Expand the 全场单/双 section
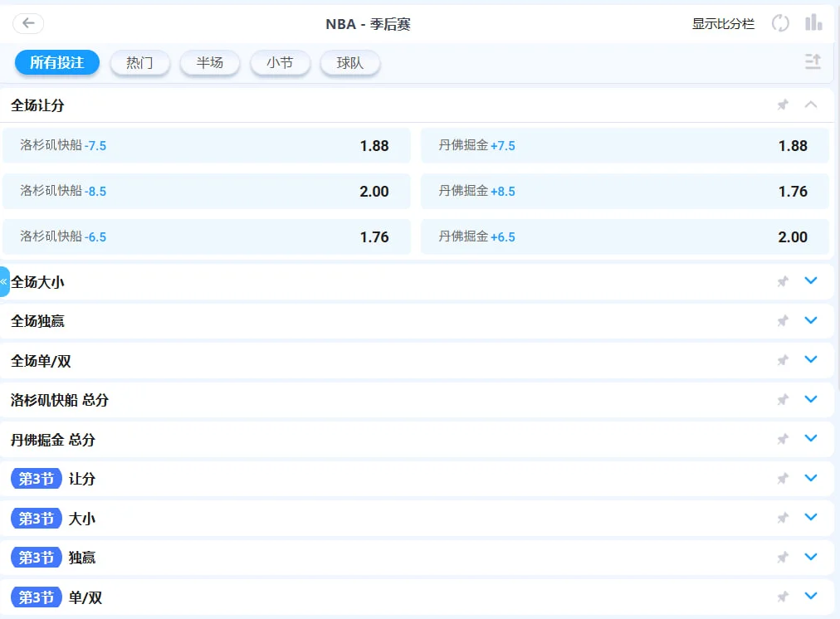Screen dimensions: 840x619 pyautogui.click(x=811, y=360)
